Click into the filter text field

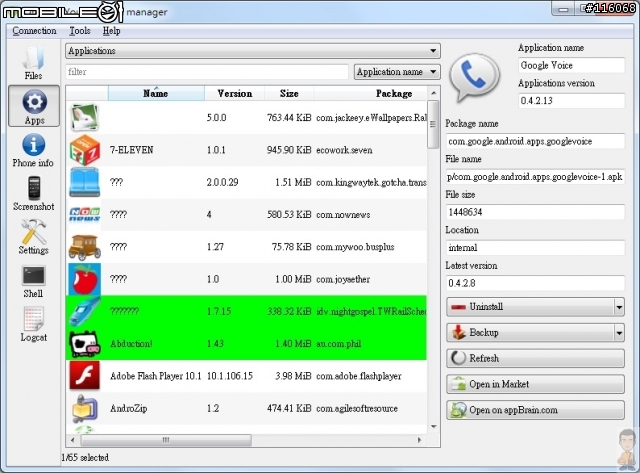tap(207, 72)
